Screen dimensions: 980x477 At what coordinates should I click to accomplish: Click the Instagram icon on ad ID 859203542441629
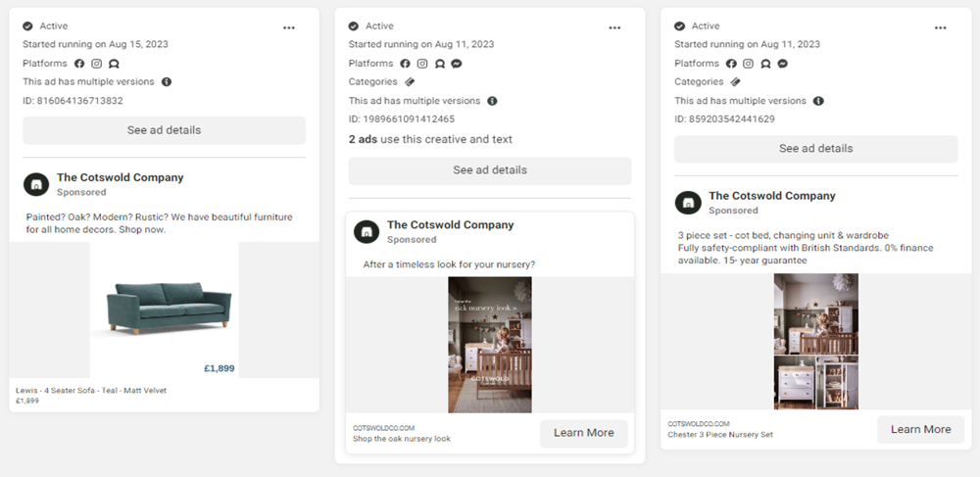pos(748,63)
